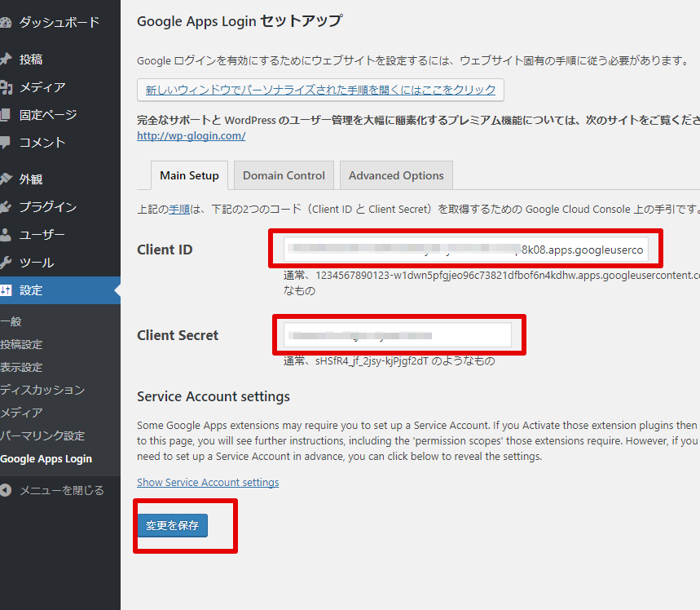Open the 固定ページ menu
The image size is (700, 610).
(x=48, y=115)
